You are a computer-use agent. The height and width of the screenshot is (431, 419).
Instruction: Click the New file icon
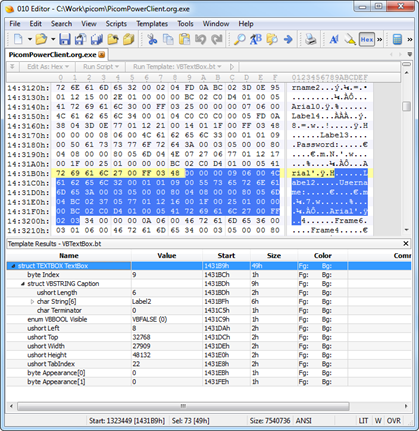pyautogui.click(x=18, y=39)
